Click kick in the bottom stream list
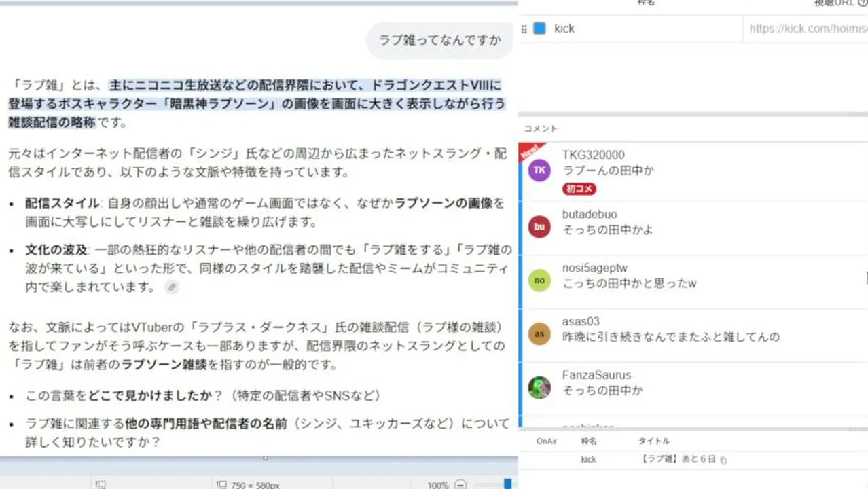 coord(588,460)
